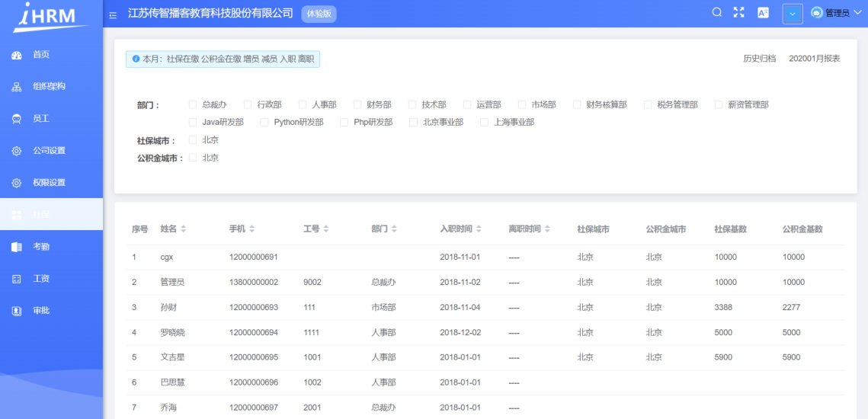Open search with the magnifier icon
The width and height of the screenshot is (868, 419).
tap(717, 13)
